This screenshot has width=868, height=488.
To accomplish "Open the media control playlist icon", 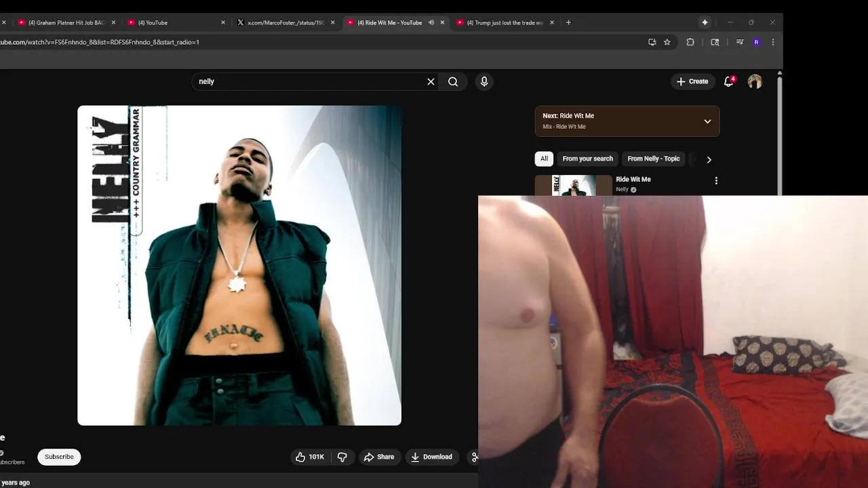I will (x=740, y=42).
